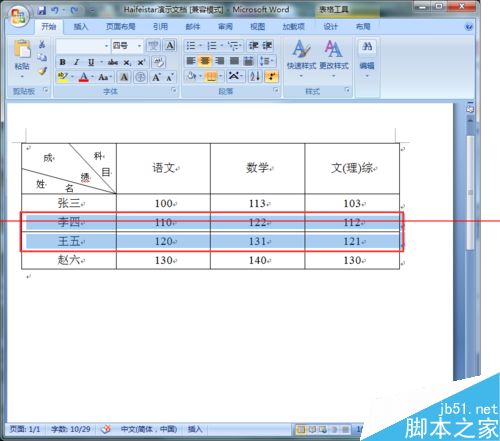Screen dimensions: 500x441
Task: Open font dialog launcher in 字体 group
Action: [174, 90]
